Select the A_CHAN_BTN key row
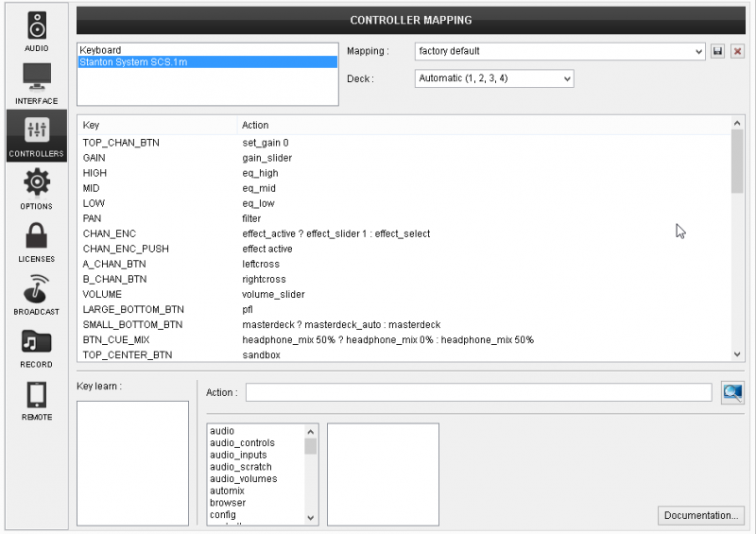Screen dimensions: 756x534 pyautogui.click(x=404, y=265)
